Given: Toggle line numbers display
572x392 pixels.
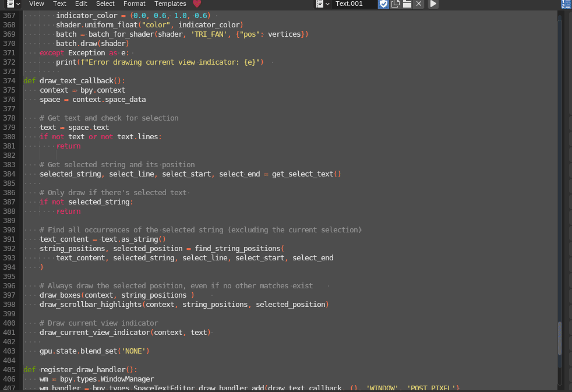Looking at the screenshot, I should tap(566, 3).
